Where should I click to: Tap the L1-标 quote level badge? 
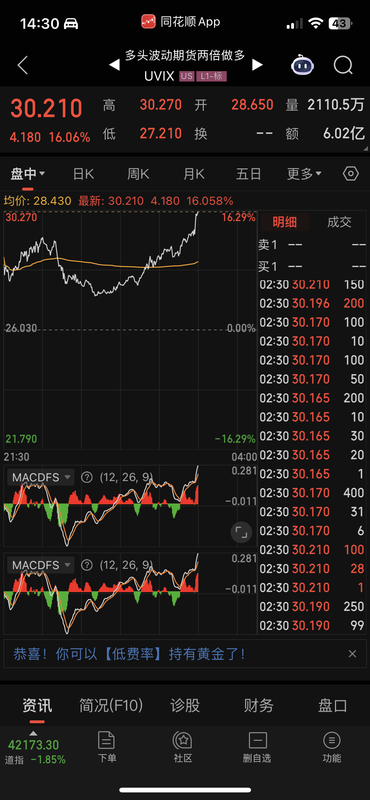click(x=212, y=77)
